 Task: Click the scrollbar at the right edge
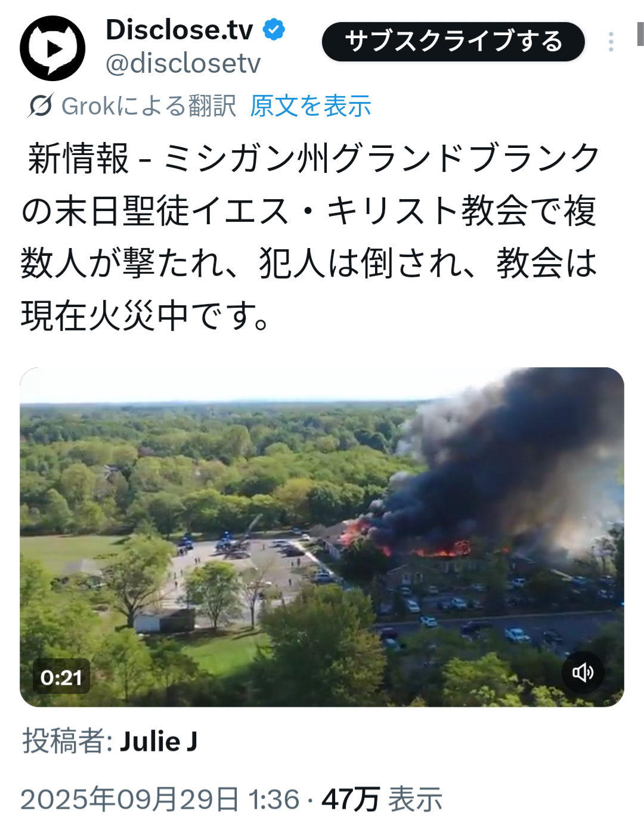coord(640,34)
